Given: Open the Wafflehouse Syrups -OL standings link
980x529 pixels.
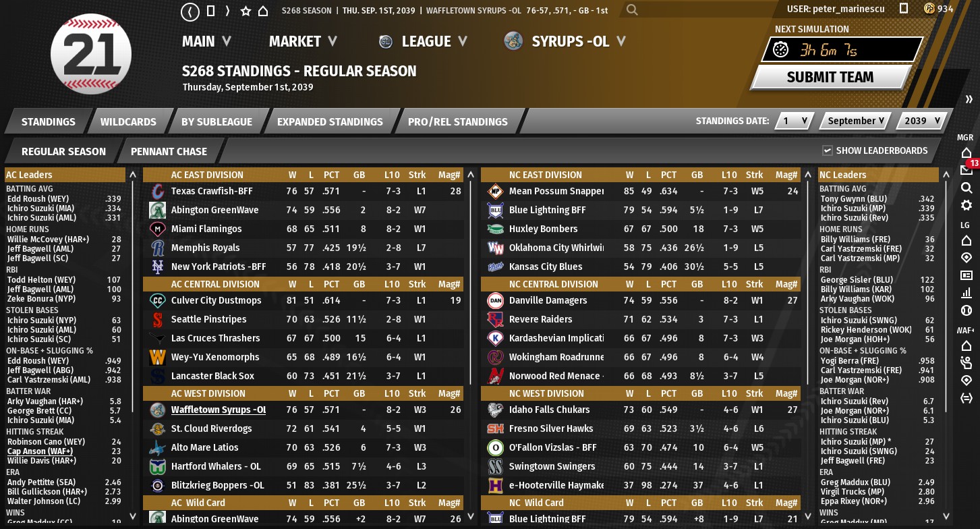Looking at the screenshot, I should click(219, 410).
